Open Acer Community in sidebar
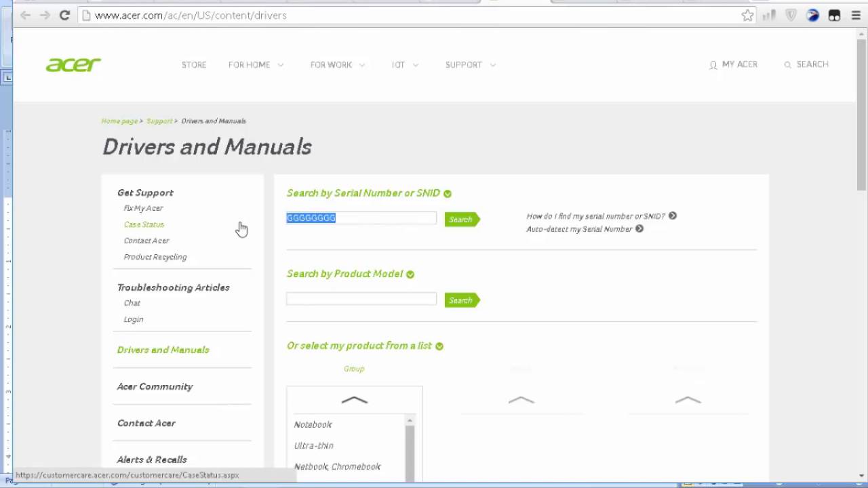Screen dimensions: 868x488 155,386
